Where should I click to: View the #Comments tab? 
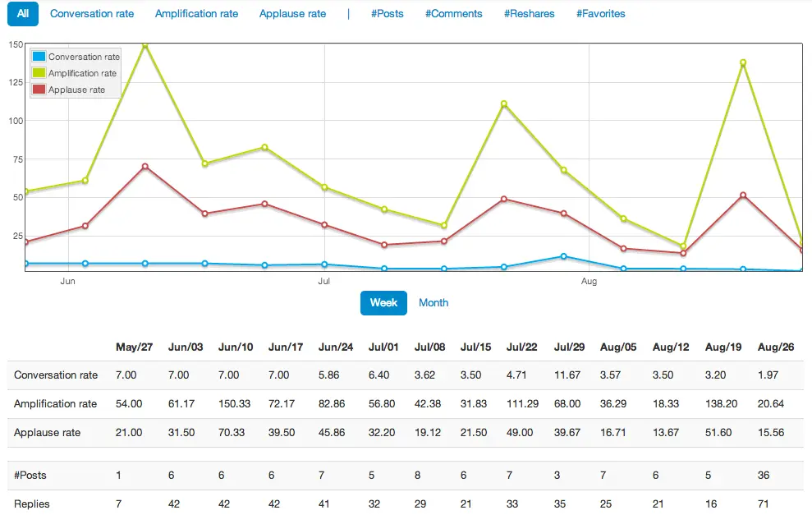click(453, 14)
